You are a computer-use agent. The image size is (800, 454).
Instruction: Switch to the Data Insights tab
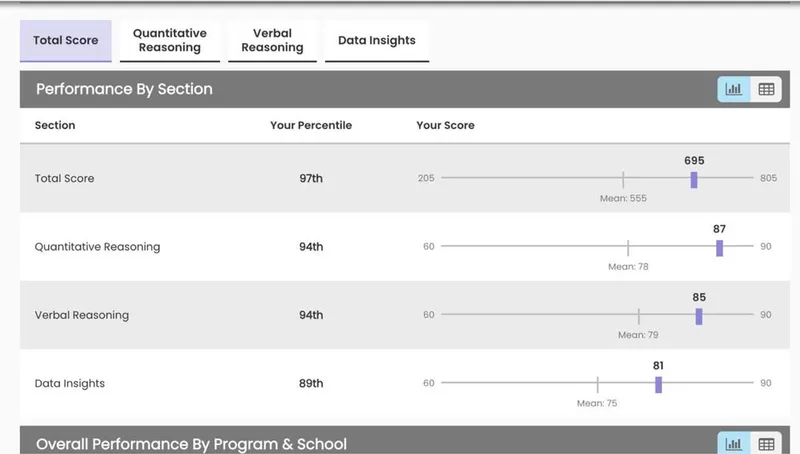pos(377,41)
